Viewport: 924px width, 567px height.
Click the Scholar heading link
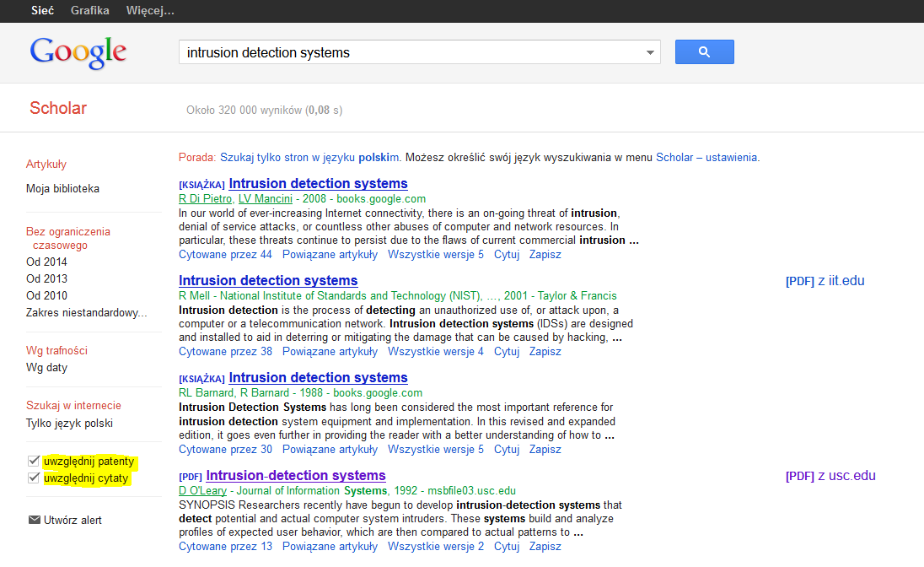click(x=57, y=108)
